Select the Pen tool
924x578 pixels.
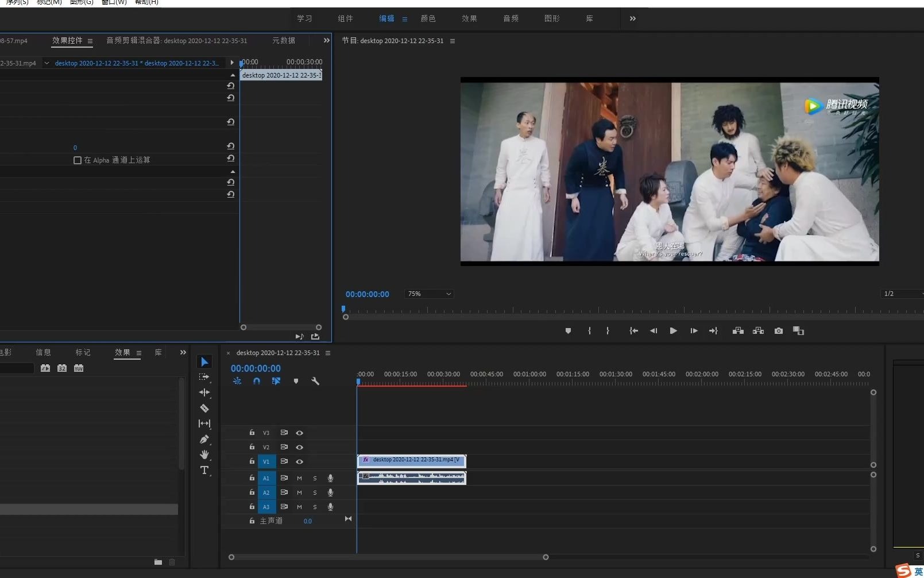[204, 439]
